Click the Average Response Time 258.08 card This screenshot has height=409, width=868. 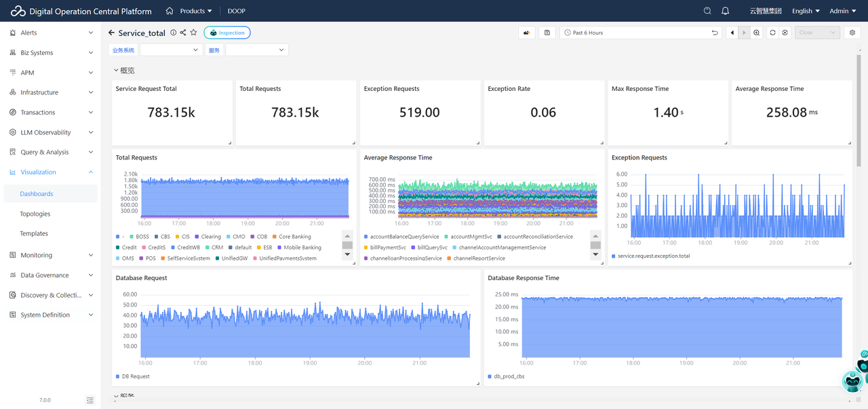[x=791, y=113]
